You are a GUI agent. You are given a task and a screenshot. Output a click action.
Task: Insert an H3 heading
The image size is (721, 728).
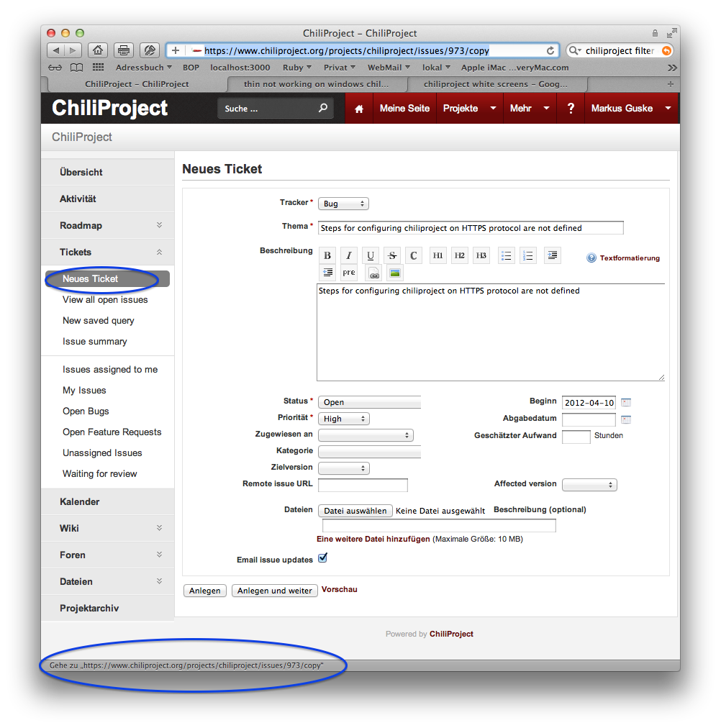481,255
